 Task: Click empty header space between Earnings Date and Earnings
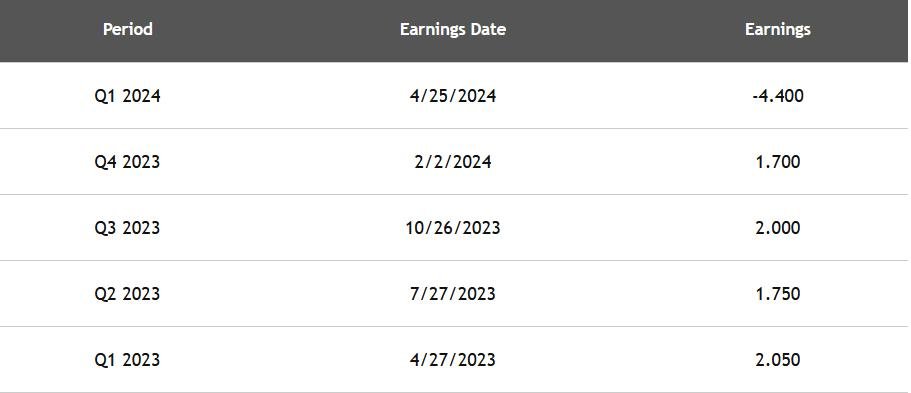[625, 29]
